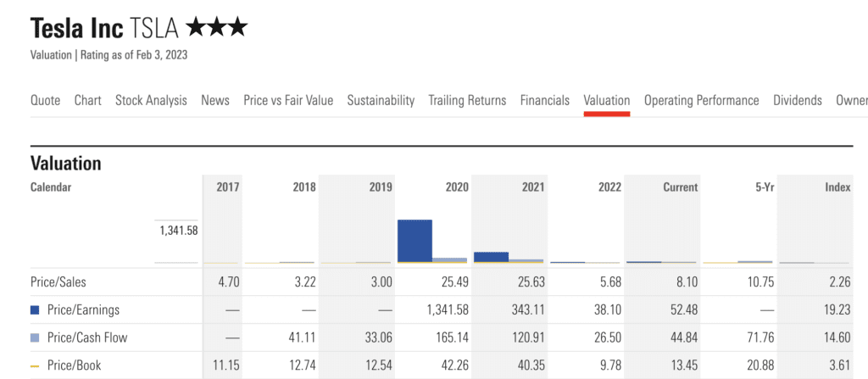The image size is (868, 379).
Task: Open the Stock Analysis tab
Action: click(151, 100)
